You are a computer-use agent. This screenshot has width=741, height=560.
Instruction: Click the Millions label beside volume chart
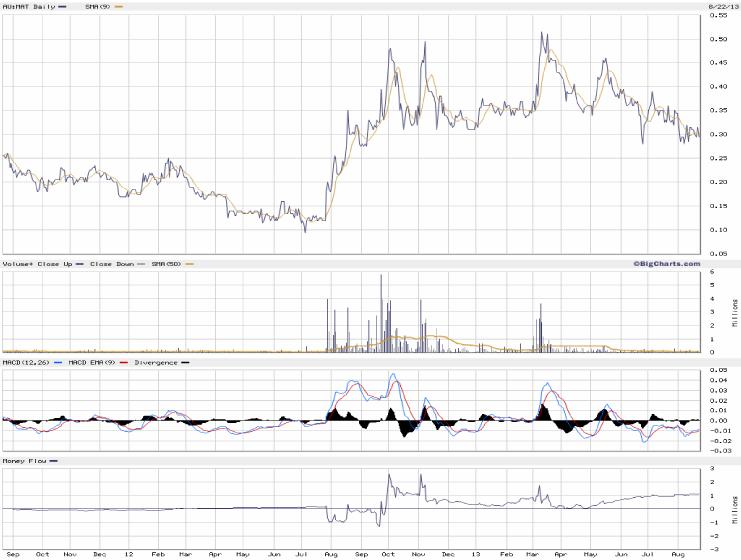tap(735, 311)
